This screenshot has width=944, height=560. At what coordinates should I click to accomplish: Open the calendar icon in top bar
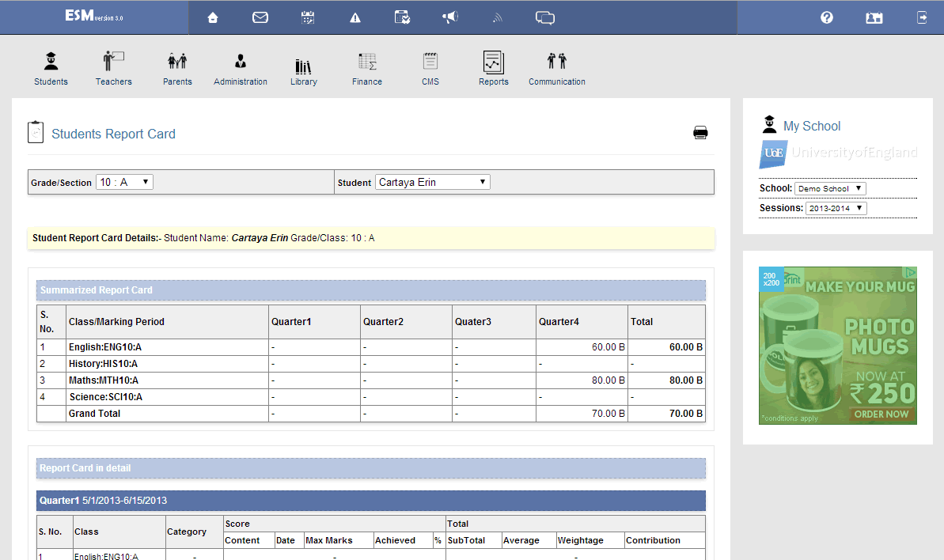[x=308, y=17]
